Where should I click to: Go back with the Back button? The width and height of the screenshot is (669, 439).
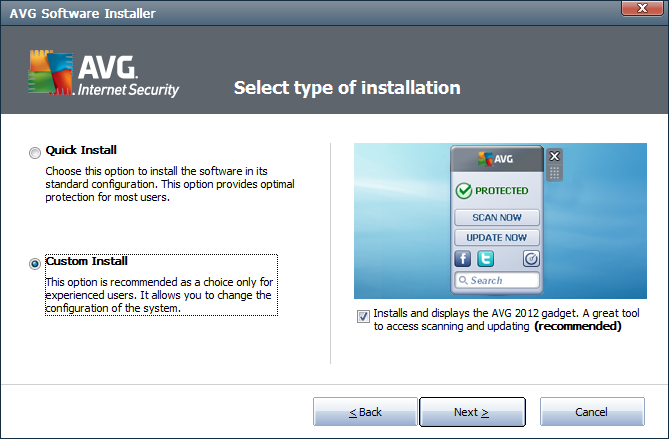(x=365, y=412)
